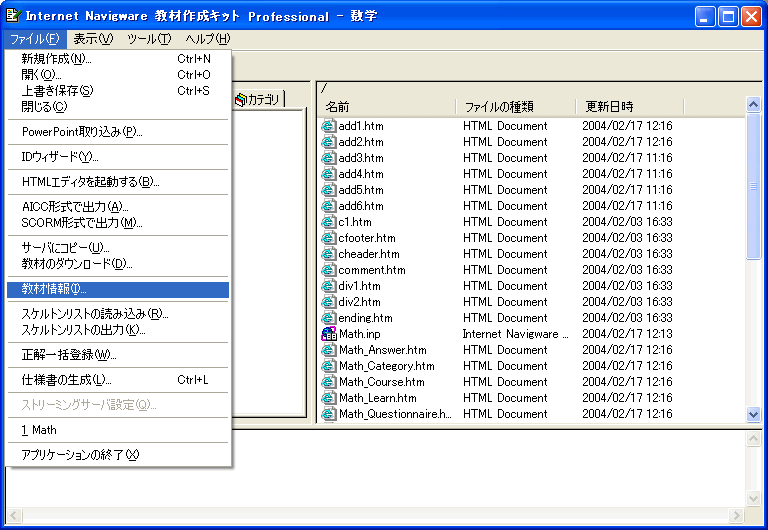This screenshot has width=768, height=530.
Task: Launch IDウィザード(Y) from the menu
Action: point(118,157)
